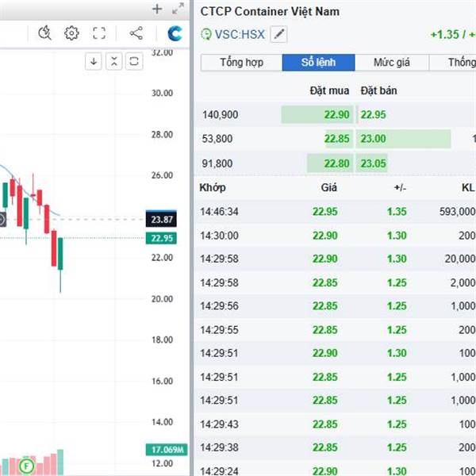
Task: Click the clock icon beside VSC:HSX
Action: click(x=206, y=34)
